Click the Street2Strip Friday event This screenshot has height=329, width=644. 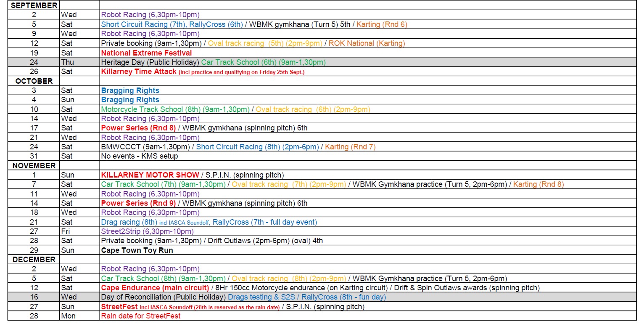147,231
